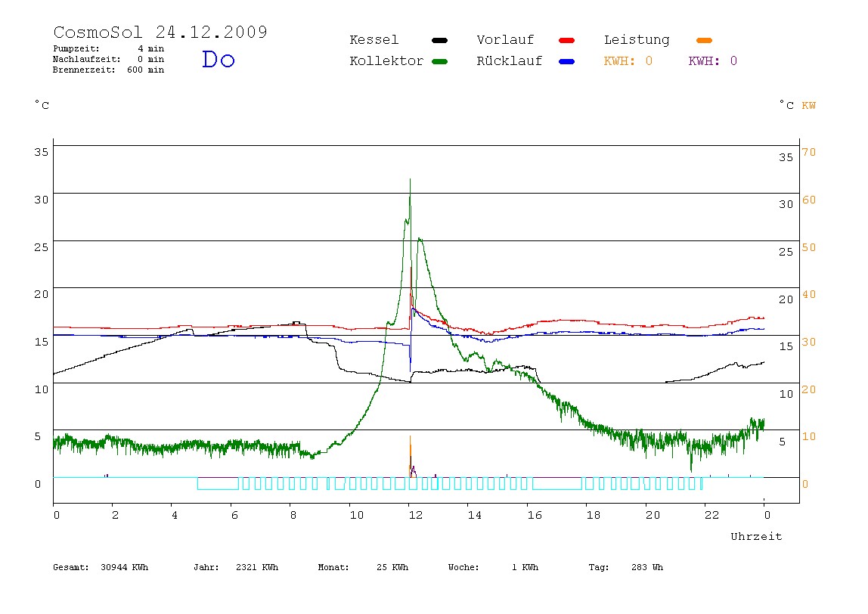868x614 pixels.
Task: Click the green Kollektor legend swatch
Action: [439, 61]
